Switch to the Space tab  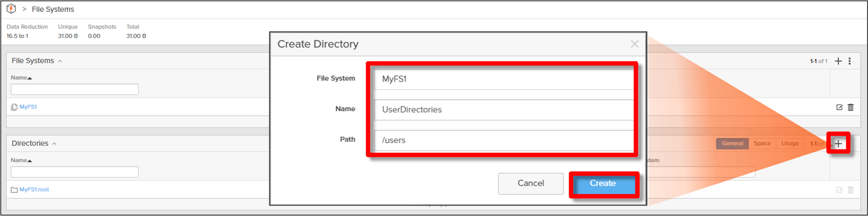762,144
